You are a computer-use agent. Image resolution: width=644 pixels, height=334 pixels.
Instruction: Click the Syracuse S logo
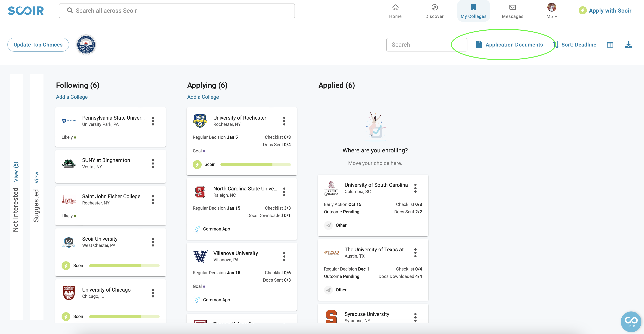(331, 317)
